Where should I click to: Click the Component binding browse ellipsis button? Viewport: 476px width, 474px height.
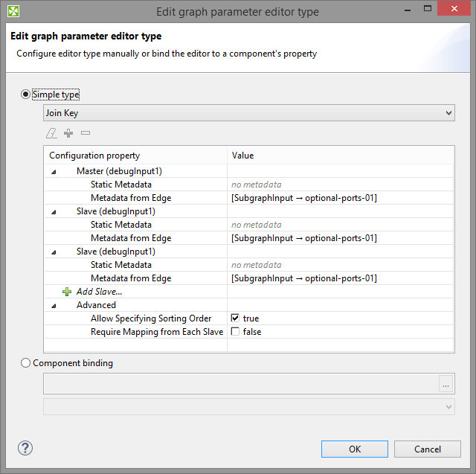click(446, 384)
